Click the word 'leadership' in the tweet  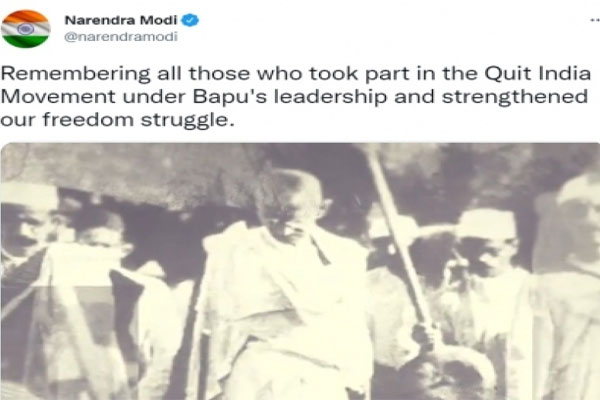330,97
